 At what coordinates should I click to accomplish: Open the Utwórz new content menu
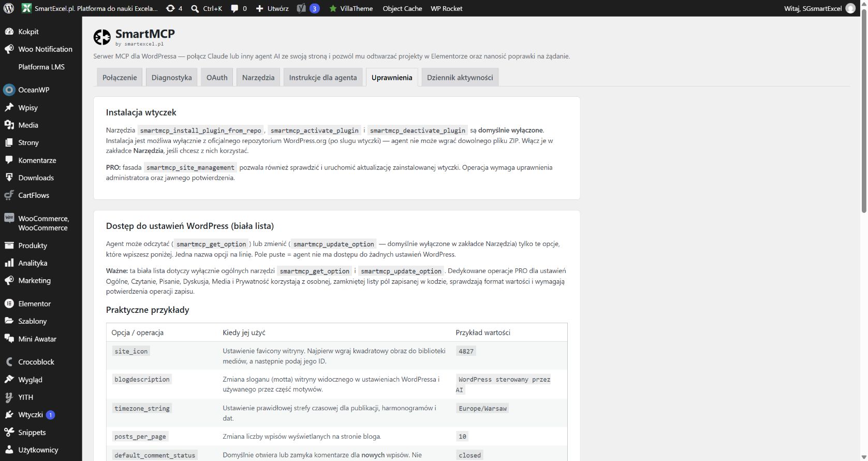(272, 8)
